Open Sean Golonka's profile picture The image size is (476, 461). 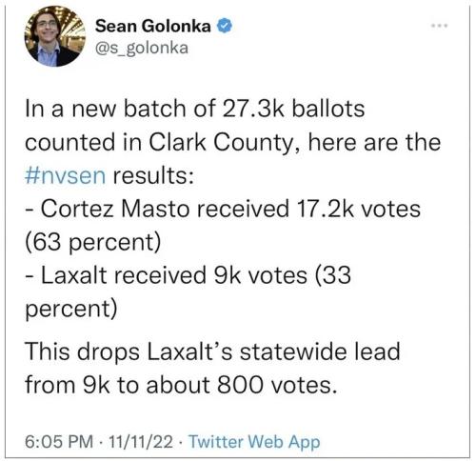click(55, 36)
